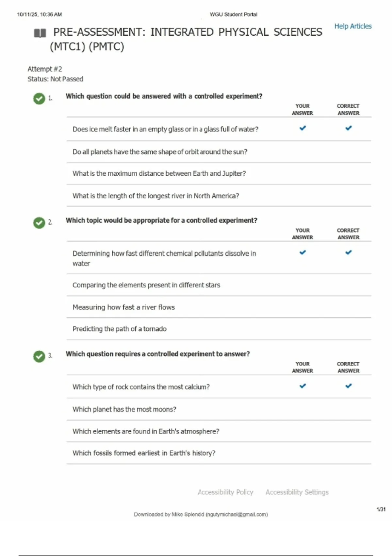
Task: Click the green checkmark icon for question 2
Action: (x=39, y=223)
